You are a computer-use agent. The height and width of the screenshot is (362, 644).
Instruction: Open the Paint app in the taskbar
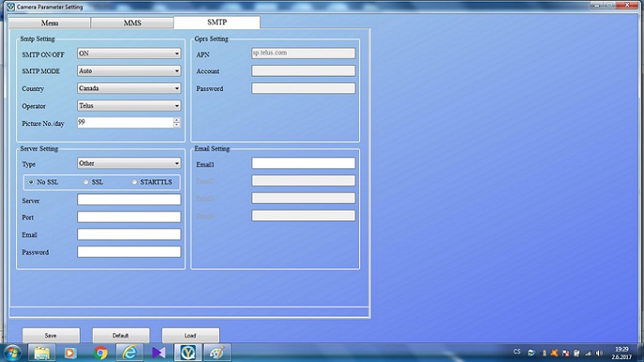pyautogui.click(x=217, y=352)
